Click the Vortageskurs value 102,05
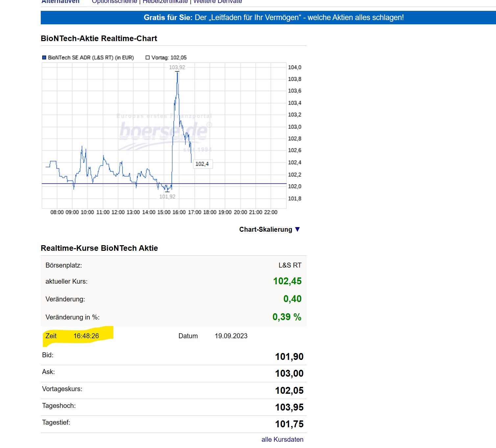Viewport: 496px width, 448px height. click(x=289, y=390)
